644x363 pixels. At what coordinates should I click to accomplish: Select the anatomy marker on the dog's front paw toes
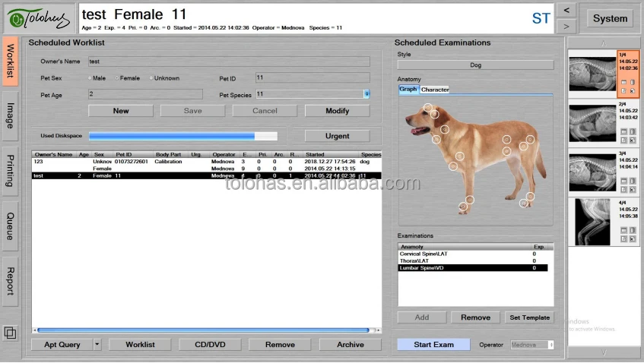(463, 207)
